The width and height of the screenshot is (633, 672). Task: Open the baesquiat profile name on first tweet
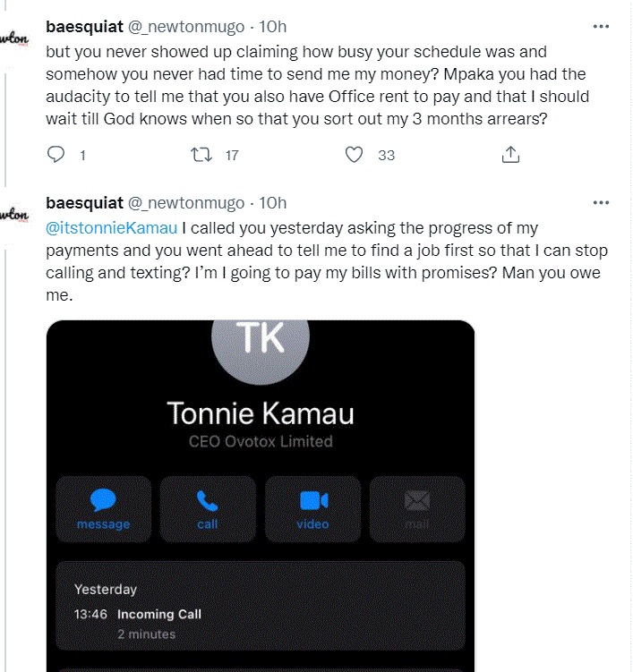(84, 27)
